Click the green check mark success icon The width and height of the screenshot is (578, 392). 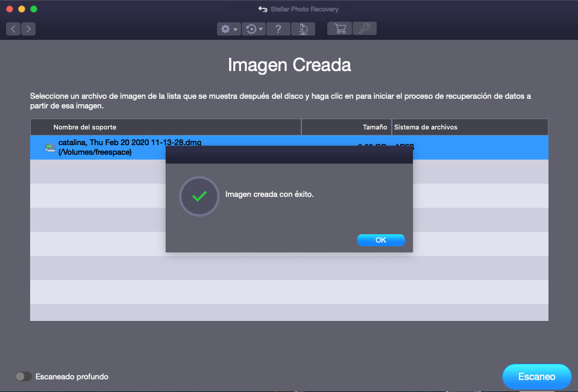tap(199, 196)
